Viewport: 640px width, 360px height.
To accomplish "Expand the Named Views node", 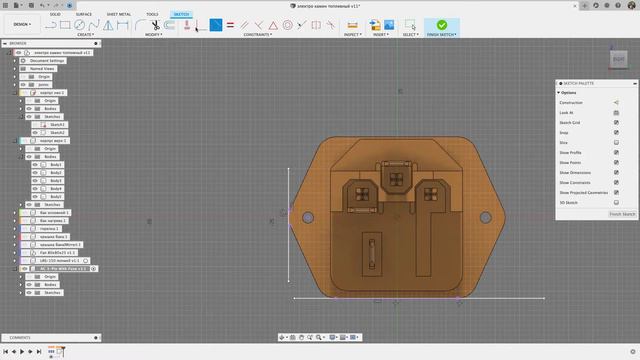I will tap(15, 69).
